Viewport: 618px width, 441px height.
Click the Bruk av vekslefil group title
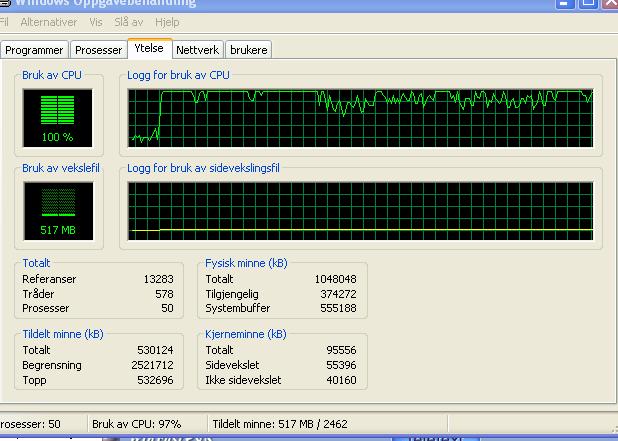[61, 168]
